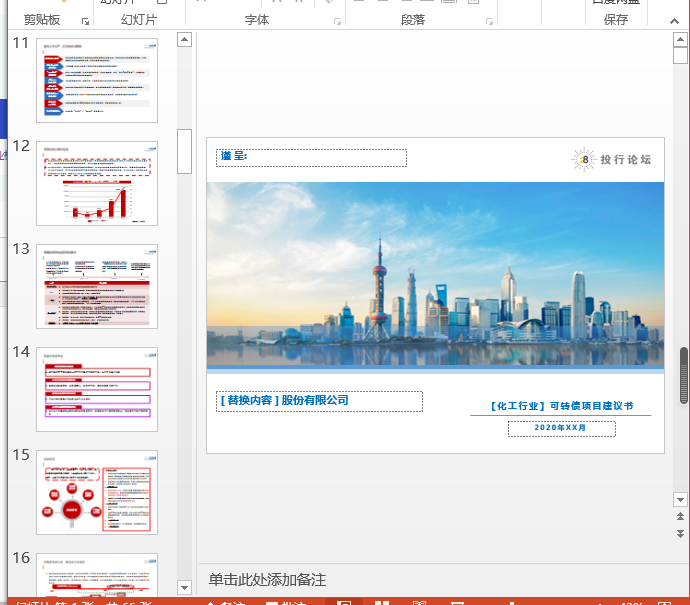Select the 谨呈: text box on slide

tap(312, 157)
